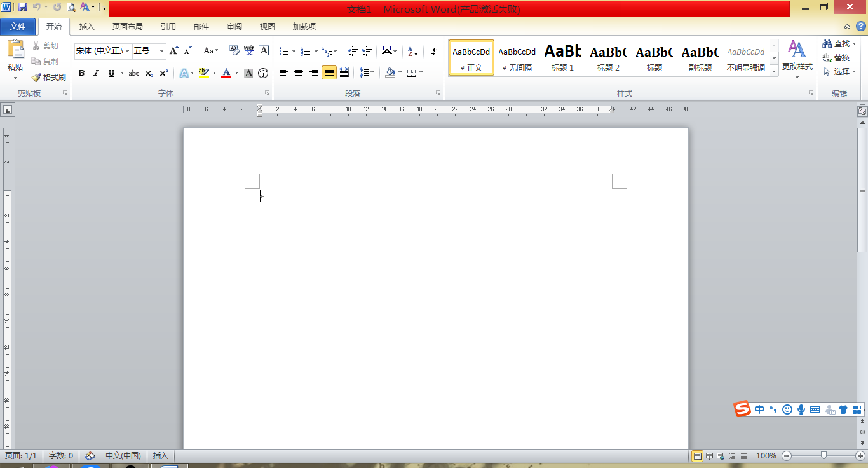This screenshot has height=468, width=868.
Task: Click the proofing check icon in the status bar
Action: (90, 456)
